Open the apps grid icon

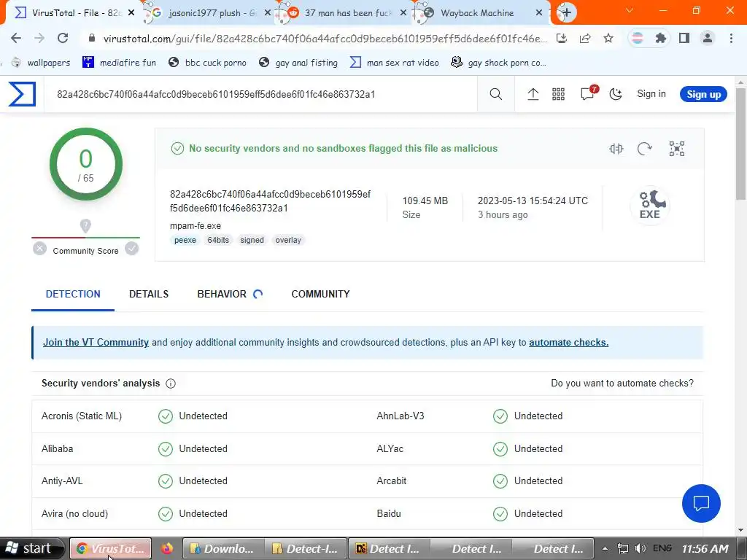tap(558, 94)
